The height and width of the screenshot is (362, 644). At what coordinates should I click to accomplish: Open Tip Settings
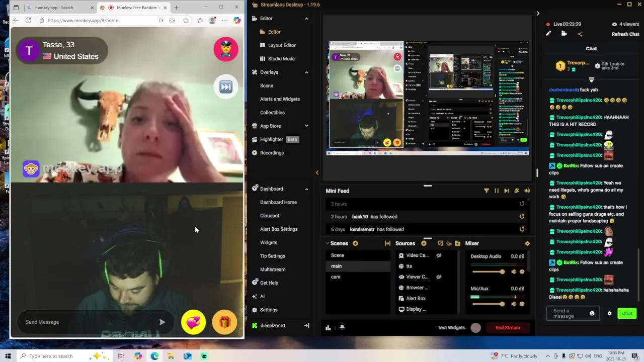pyautogui.click(x=273, y=256)
